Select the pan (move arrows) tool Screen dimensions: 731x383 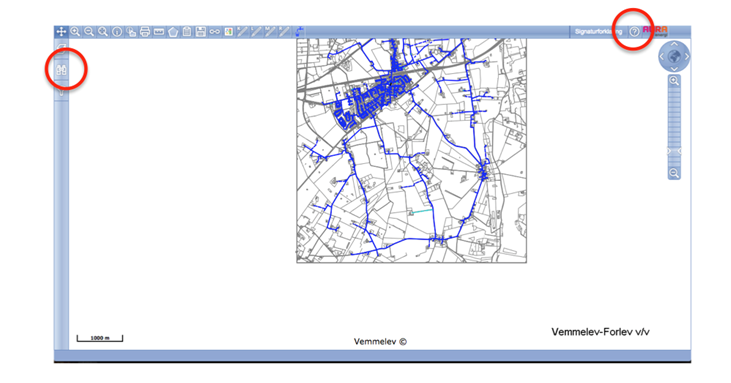(61, 32)
